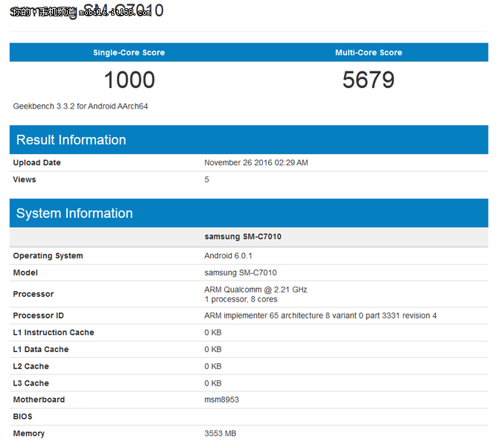Click the L1 Data Cache label
Viewport: 499px width, 448px height.
click(x=41, y=349)
